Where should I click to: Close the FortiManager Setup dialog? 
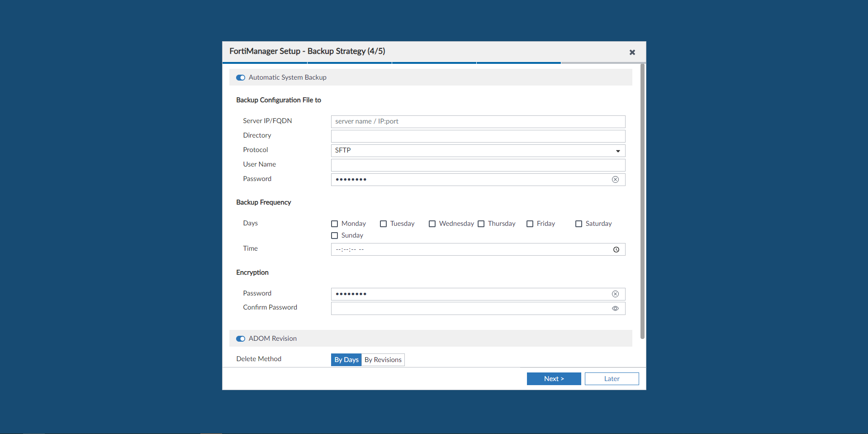click(632, 52)
